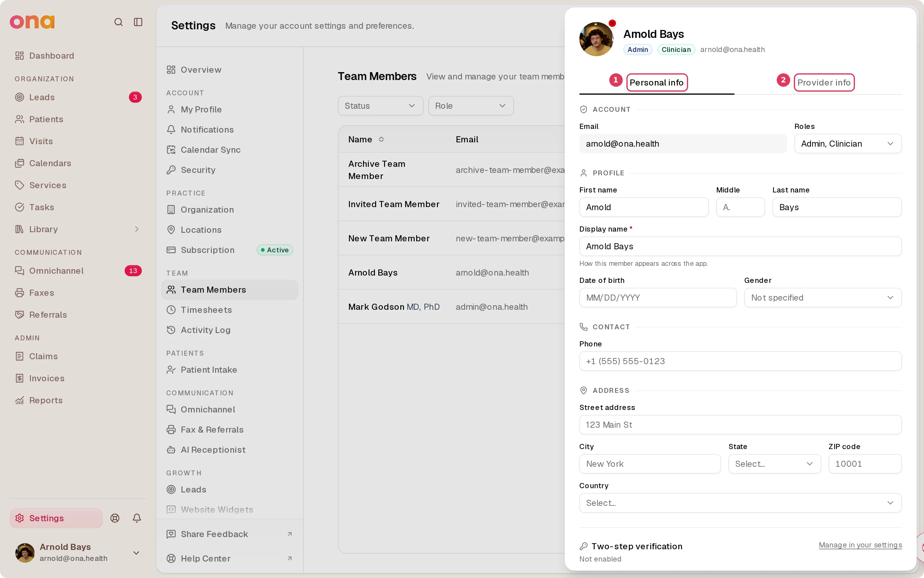Click the Settings button in the sidebar
Image resolution: width=924 pixels, height=578 pixels.
coord(56,518)
